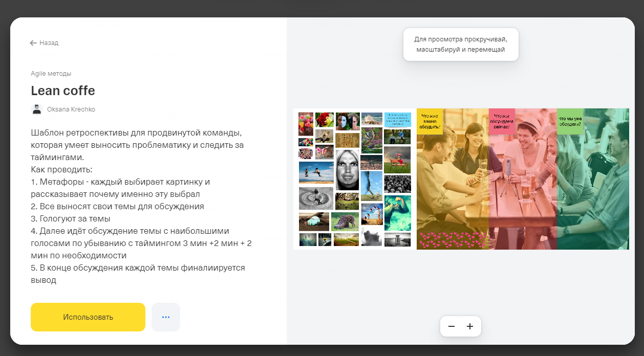
Task: Select the flexing arm cloud picture
Action: pos(398,213)
